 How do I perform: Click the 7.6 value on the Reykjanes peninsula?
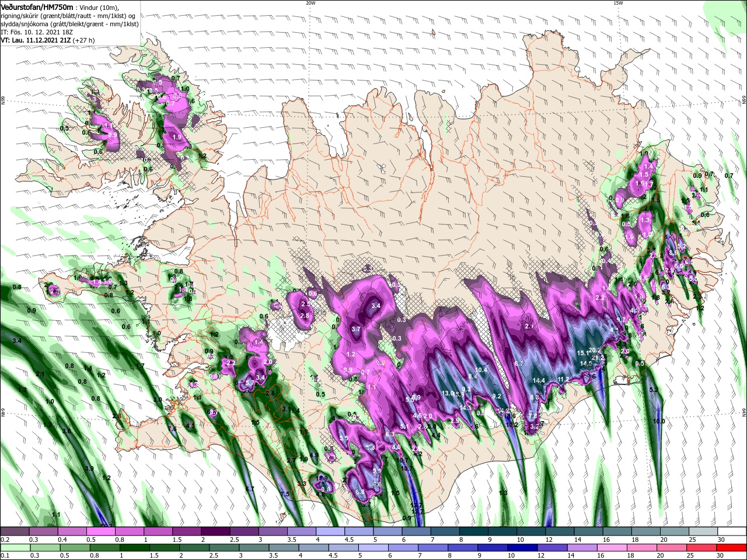click(x=172, y=429)
